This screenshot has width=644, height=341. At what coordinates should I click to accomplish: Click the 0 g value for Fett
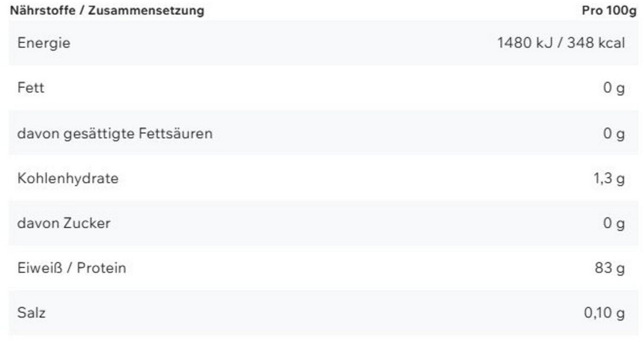614,88
